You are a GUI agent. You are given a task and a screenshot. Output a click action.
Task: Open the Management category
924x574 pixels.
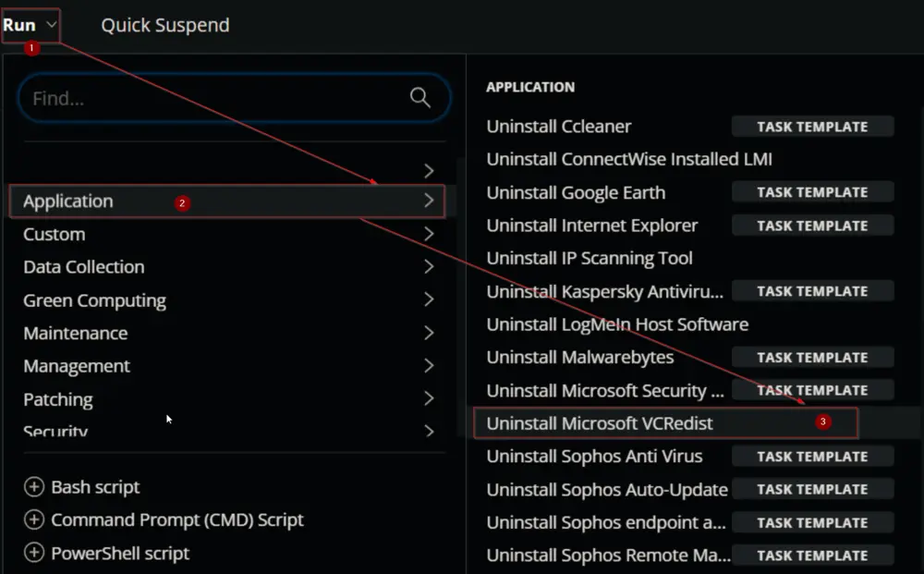click(228, 366)
